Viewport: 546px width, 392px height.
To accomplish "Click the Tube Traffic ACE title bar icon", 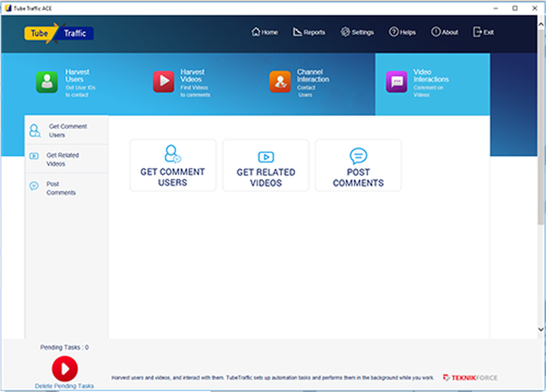I will click(8, 8).
